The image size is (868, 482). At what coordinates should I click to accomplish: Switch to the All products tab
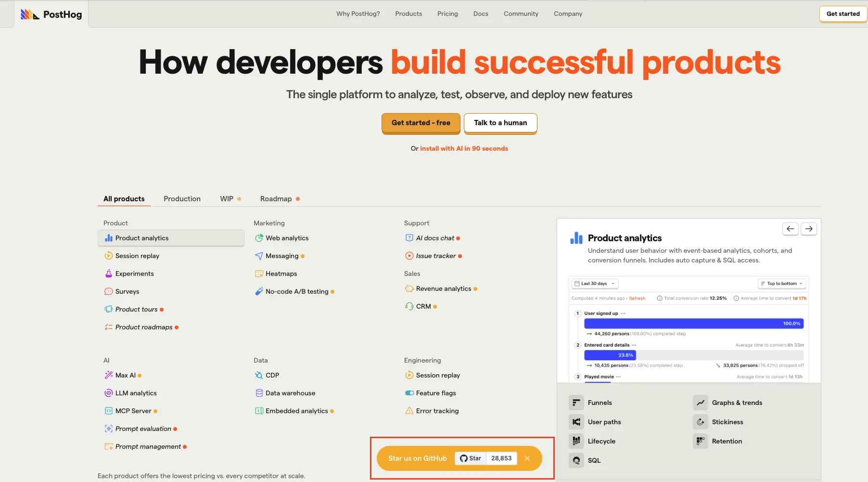(x=124, y=199)
